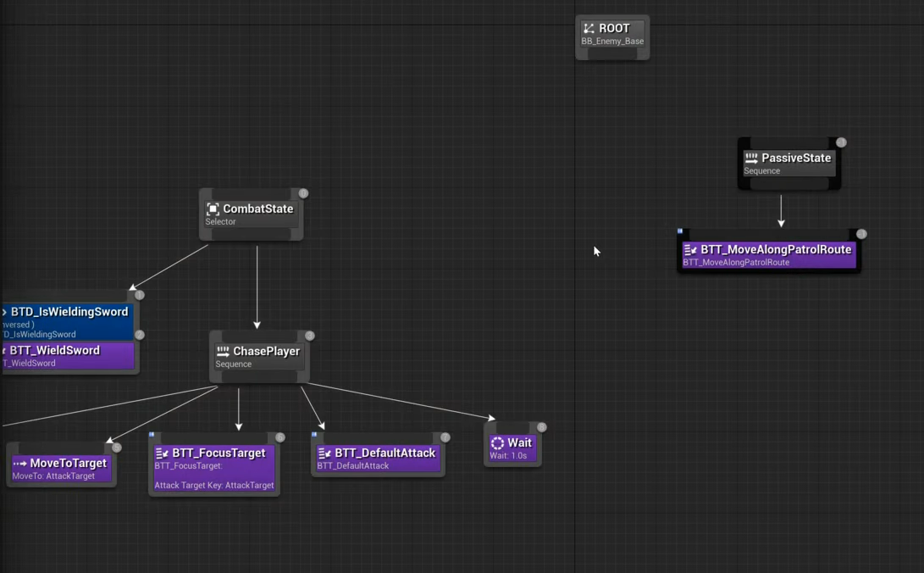This screenshot has width=924, height=573.
Task: Click the BTT_FocusTarget task icon
Action: (x=162, y=453)
